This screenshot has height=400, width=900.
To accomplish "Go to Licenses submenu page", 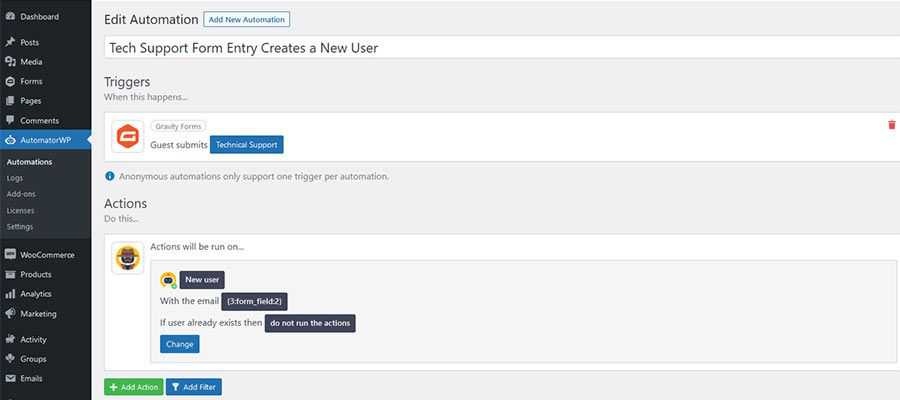I will pos(20,210).
